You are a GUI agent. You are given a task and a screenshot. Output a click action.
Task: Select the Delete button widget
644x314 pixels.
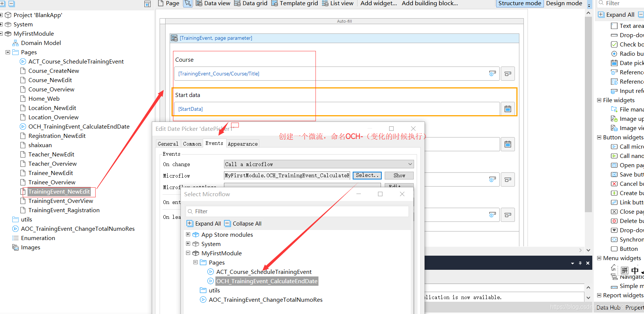[627, 221]
